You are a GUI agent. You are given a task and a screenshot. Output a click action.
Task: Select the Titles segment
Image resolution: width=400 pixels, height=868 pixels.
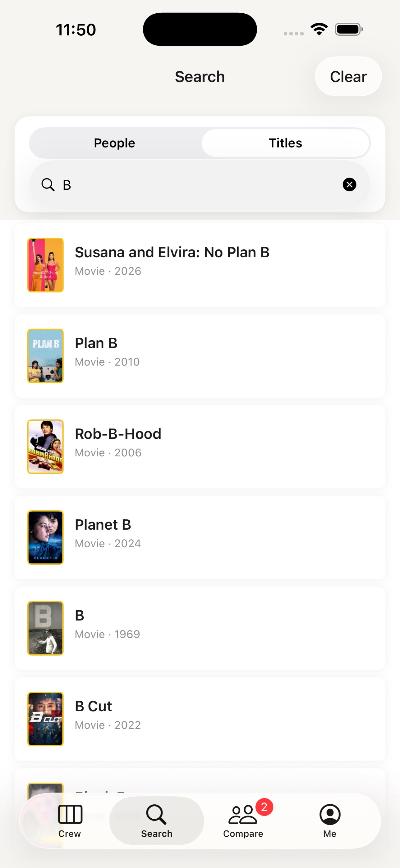tap(285, 143)
